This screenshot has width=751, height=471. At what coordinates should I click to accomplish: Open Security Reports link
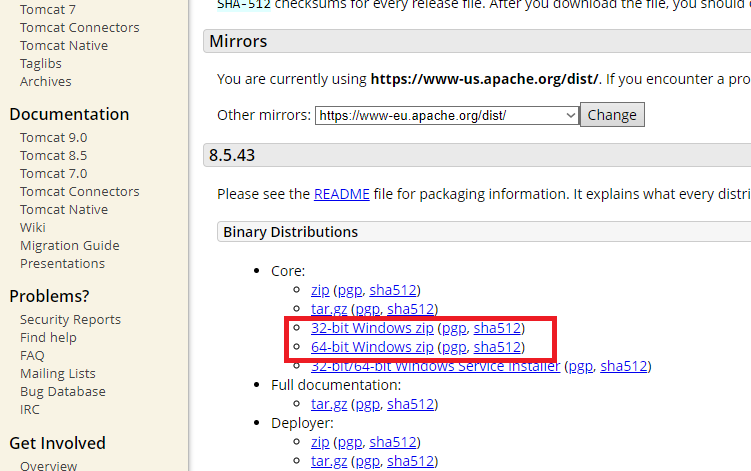click(70, 320)
